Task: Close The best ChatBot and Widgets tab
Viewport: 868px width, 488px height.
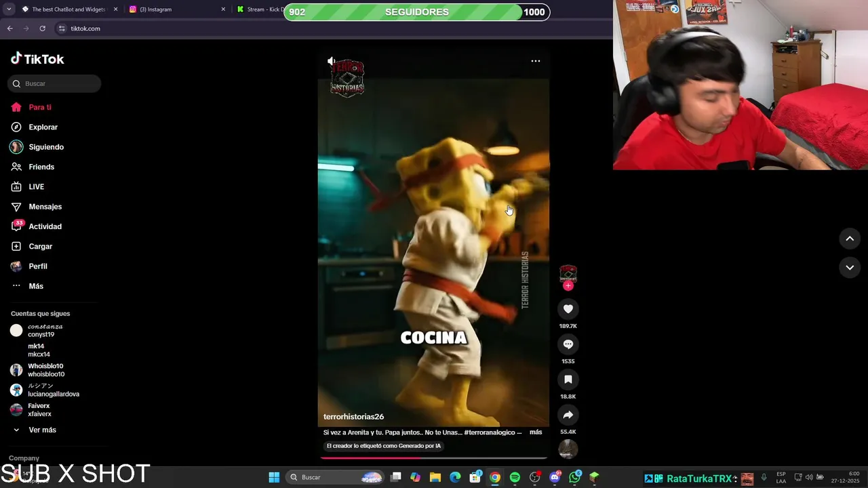Action: pos(115,9)
